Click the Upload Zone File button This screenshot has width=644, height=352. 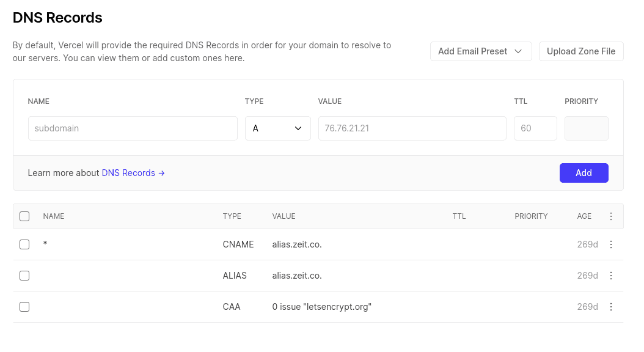(581, 51)
